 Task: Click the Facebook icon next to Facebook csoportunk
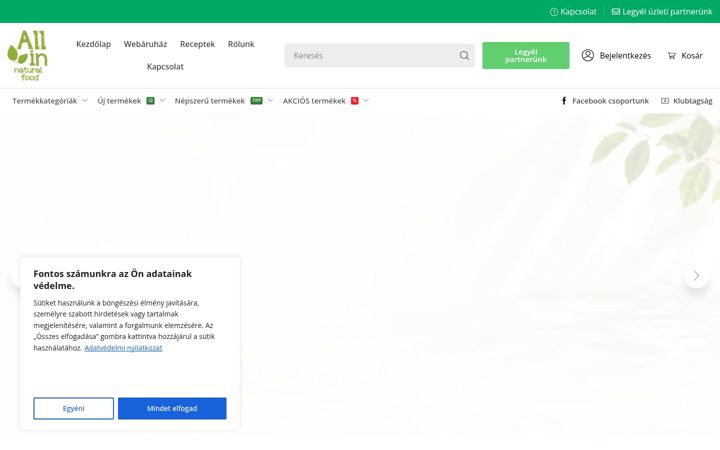point(564,101)
